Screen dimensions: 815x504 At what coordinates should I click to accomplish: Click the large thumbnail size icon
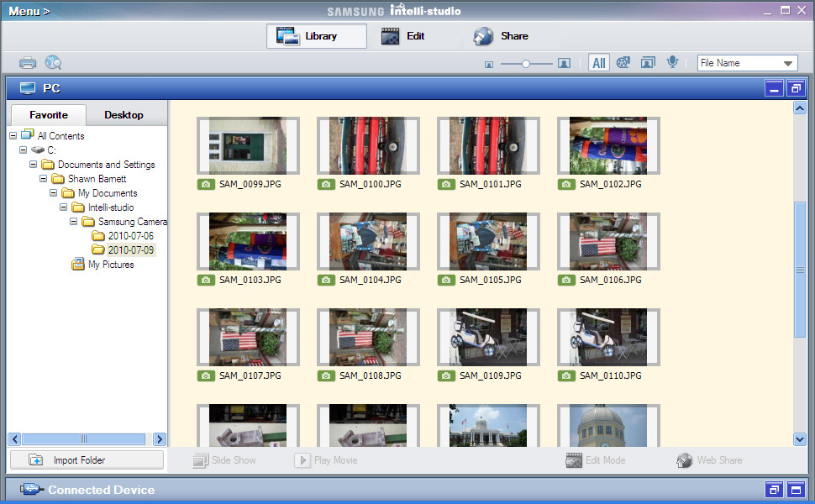tap(564, 64)
